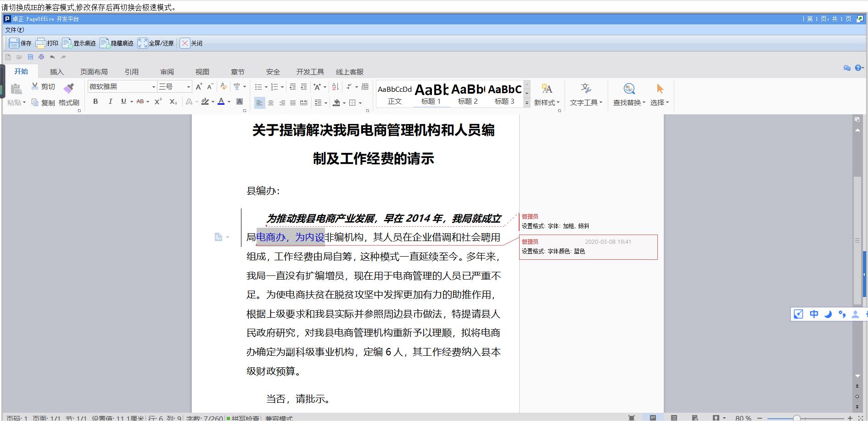Expand the font size dropdown 三号
This screenshot has height=421, width=868.
pos(188,87)
